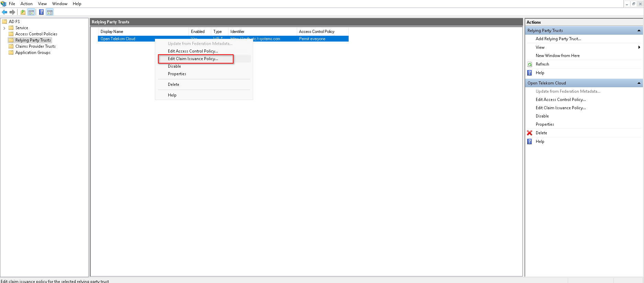This screenshot has width=644, height=283.
Task: Click the Forward arrow in the toolbar
Action: [x=12, y=12]
